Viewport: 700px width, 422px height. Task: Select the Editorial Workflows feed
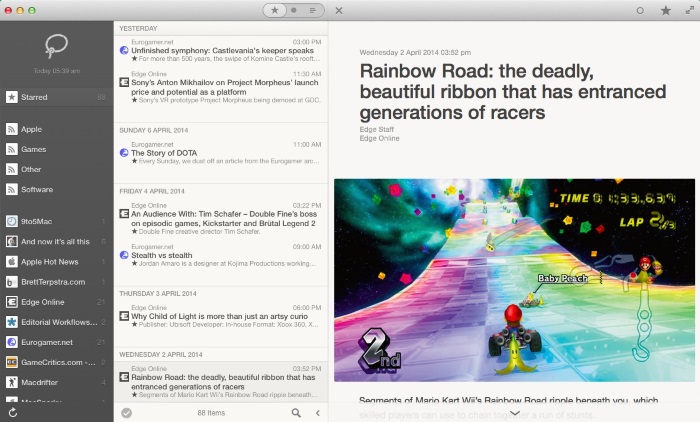pos(57,322)
